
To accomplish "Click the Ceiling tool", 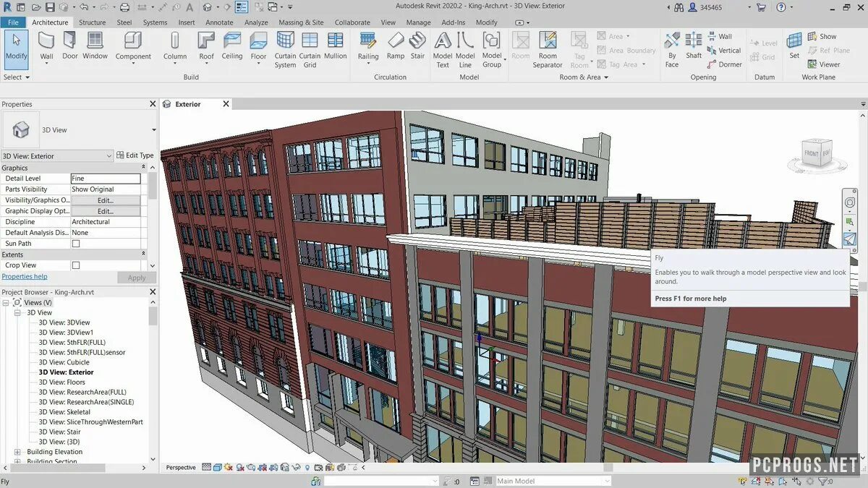I will coord(232,46).
